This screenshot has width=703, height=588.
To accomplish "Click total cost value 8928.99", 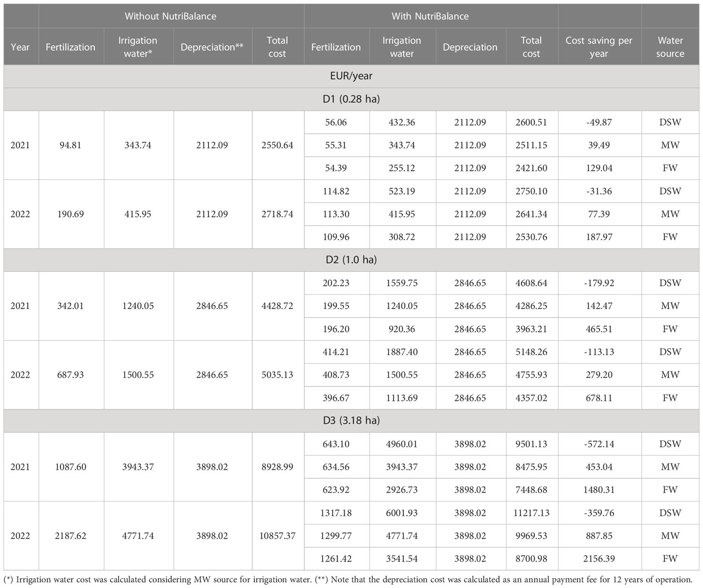I will click(x=277, y=467).
